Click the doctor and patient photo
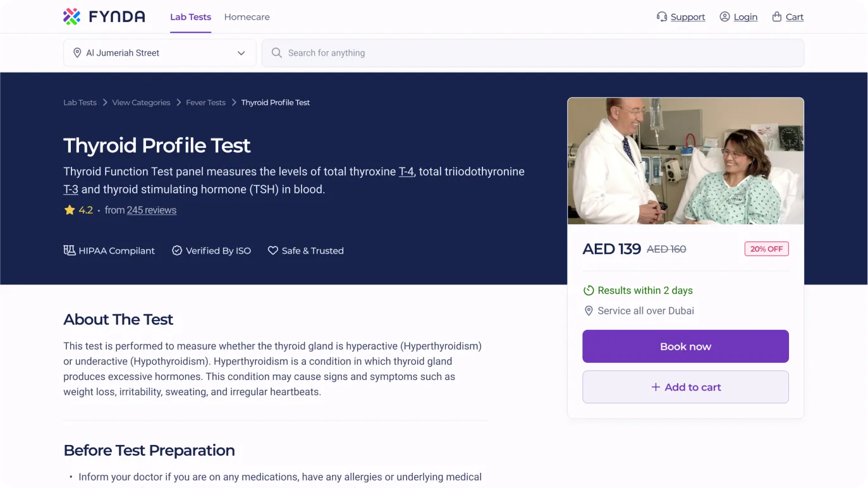Screen dimensions: 868x488 (685, 161)
